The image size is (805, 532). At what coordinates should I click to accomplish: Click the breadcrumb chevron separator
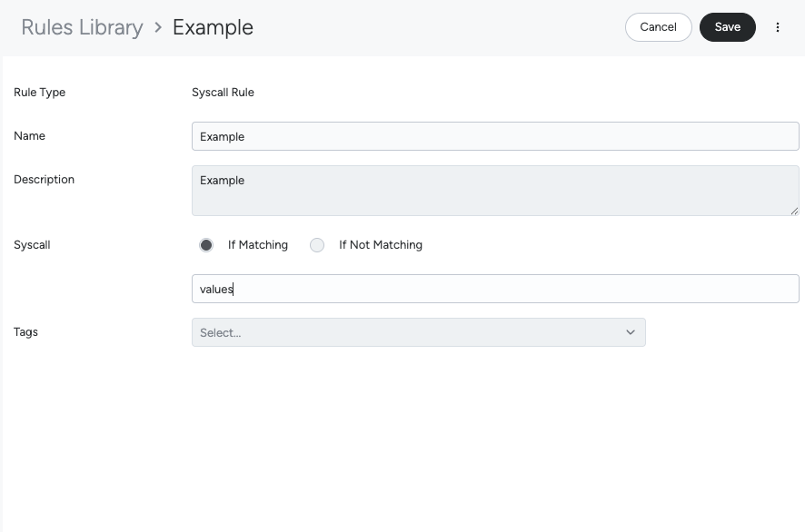click(158, 27)
